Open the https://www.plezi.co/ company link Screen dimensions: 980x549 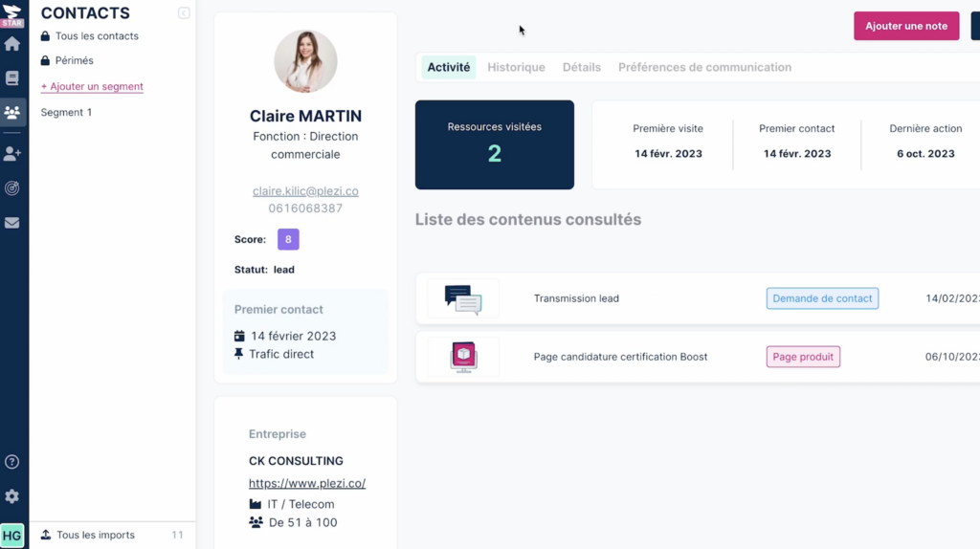[307, 484]
